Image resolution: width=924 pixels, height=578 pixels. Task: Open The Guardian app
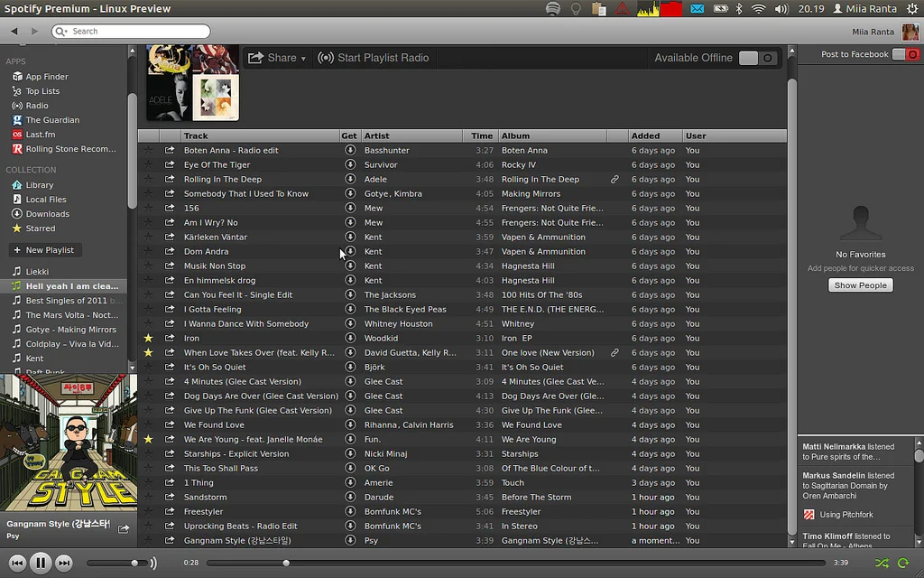click(x=45, y=120)
